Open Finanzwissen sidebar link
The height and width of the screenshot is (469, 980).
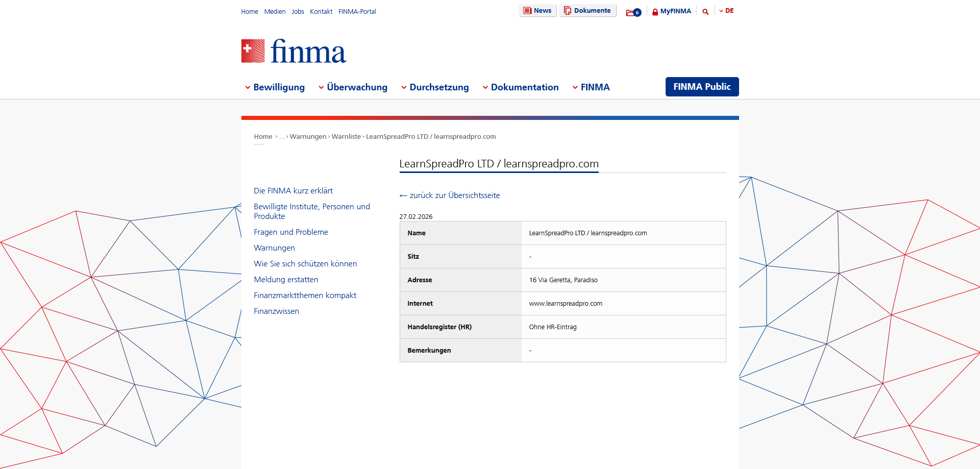276,311
